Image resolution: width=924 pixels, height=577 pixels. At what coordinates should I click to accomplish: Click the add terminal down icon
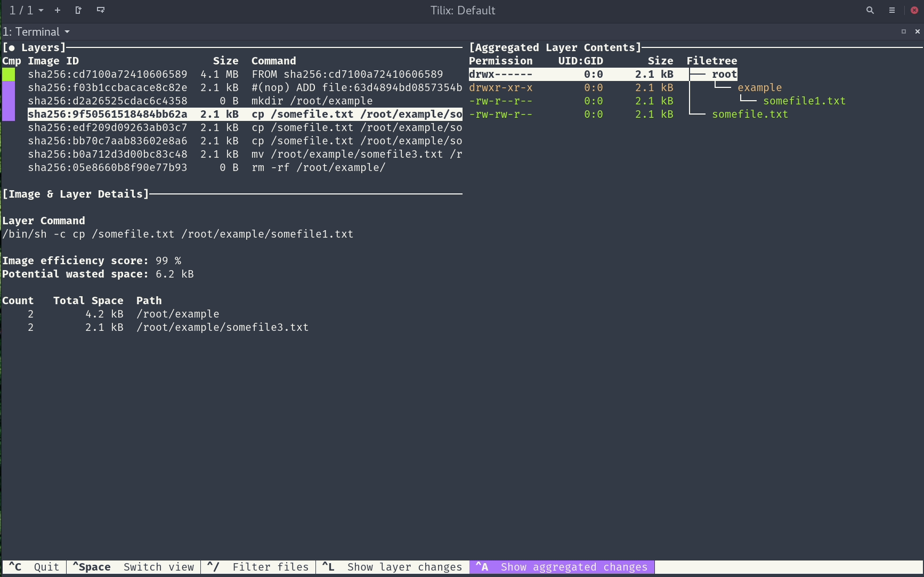[x=100, y=10]
